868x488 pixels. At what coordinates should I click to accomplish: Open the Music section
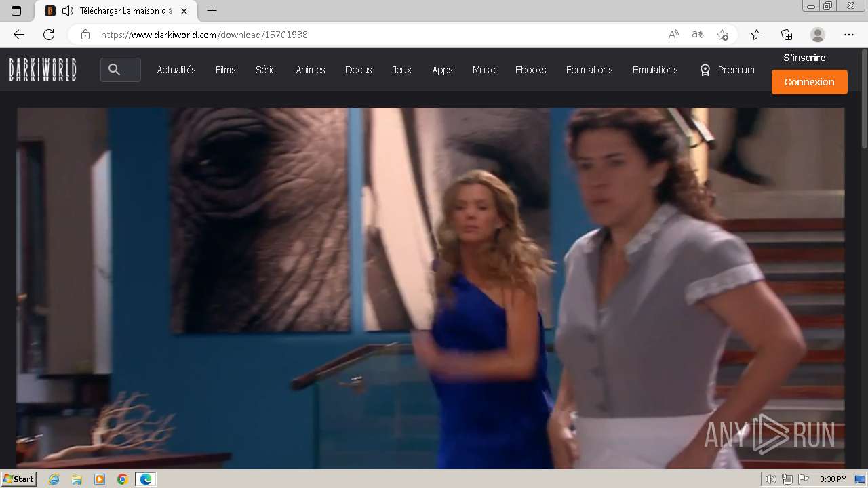(484, 70)
